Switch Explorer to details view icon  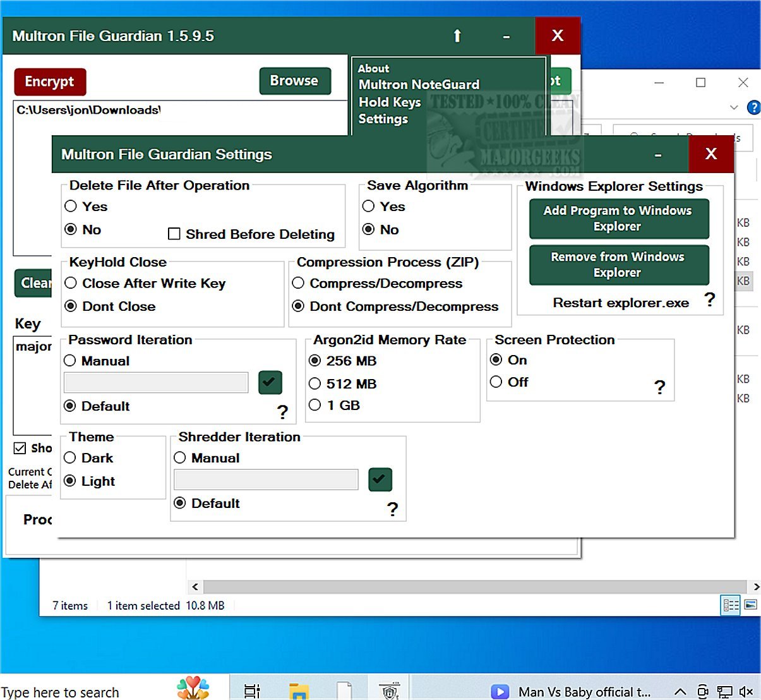pos(731,605)
